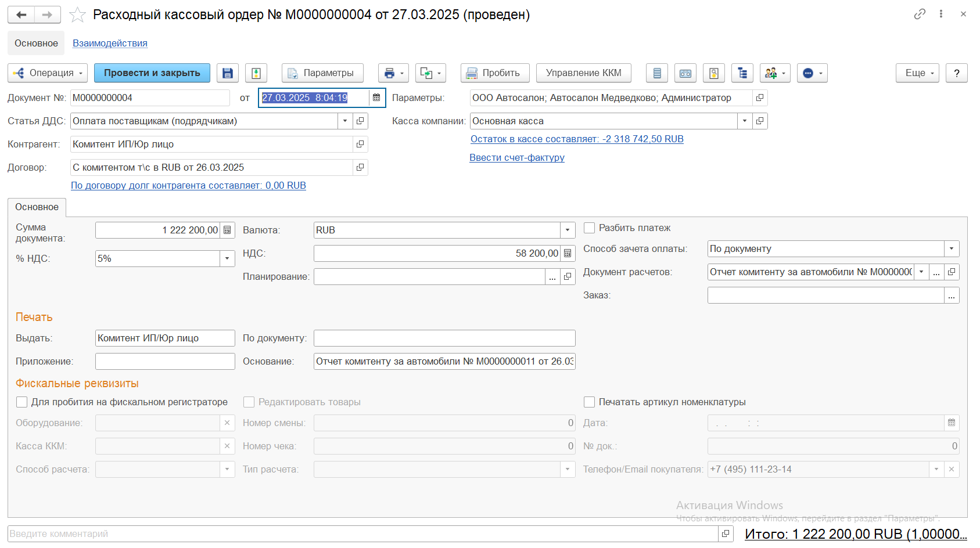Toggle Редактировать товары checkbox
The height and width of the screenshot is (548, 980).
click(x=249, y=402)
